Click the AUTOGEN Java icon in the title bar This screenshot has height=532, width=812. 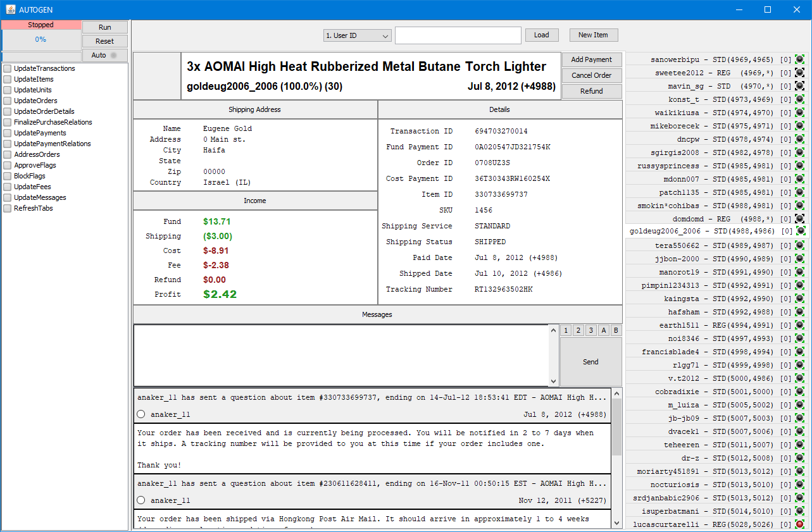[x=11, y=9]
